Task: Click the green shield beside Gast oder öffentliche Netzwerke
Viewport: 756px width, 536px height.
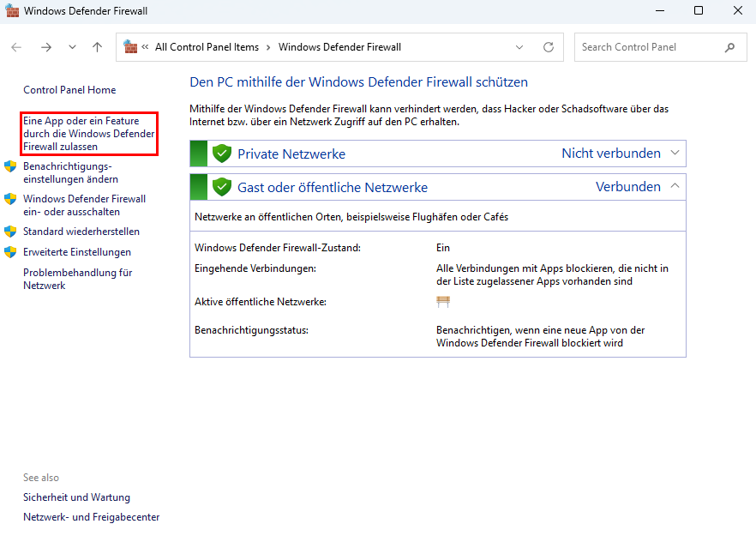Action: click(x=222, y=187)
